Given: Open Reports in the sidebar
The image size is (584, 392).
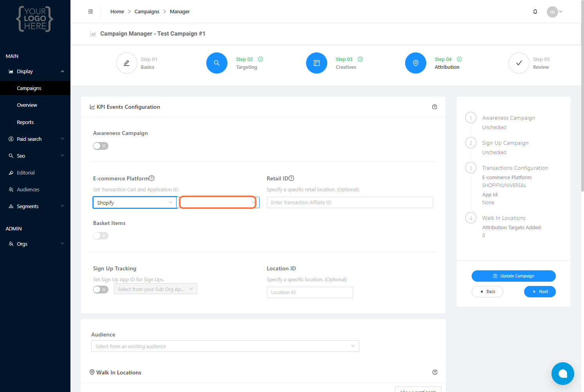Looking at the screenshot, I should pos(25,122).
